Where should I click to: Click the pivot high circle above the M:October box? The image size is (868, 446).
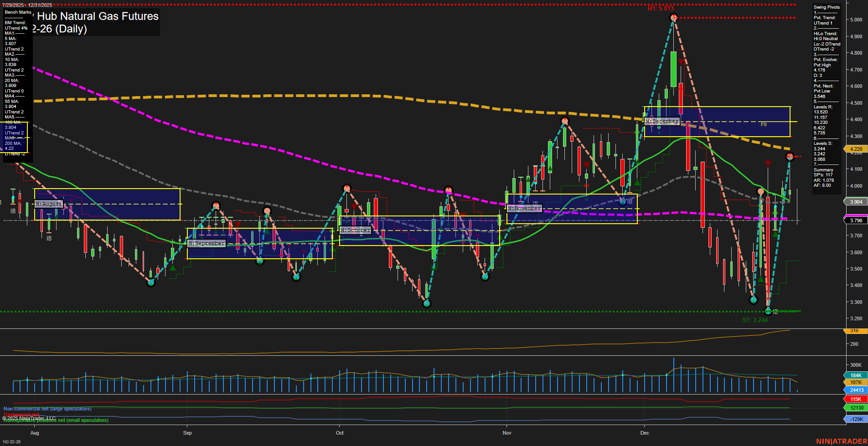point(347,187)
